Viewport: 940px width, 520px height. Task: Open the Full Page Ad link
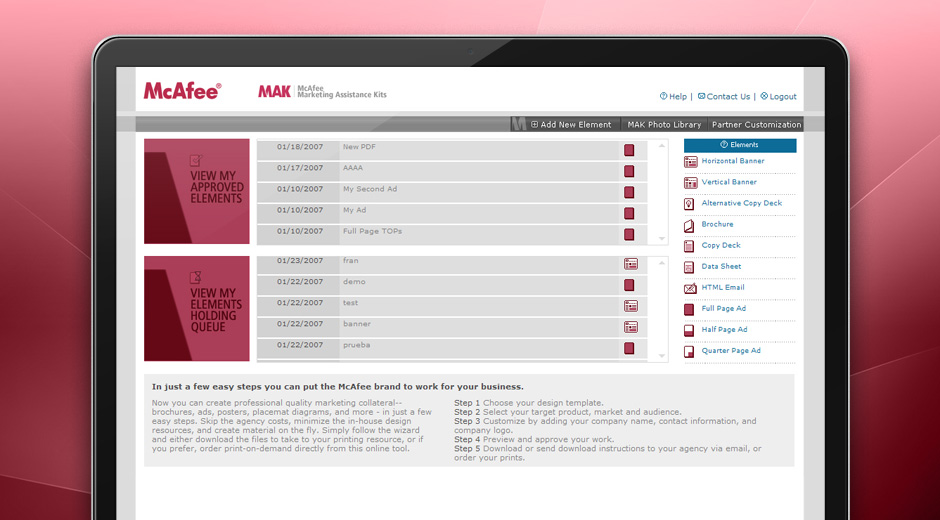point(724,308)
